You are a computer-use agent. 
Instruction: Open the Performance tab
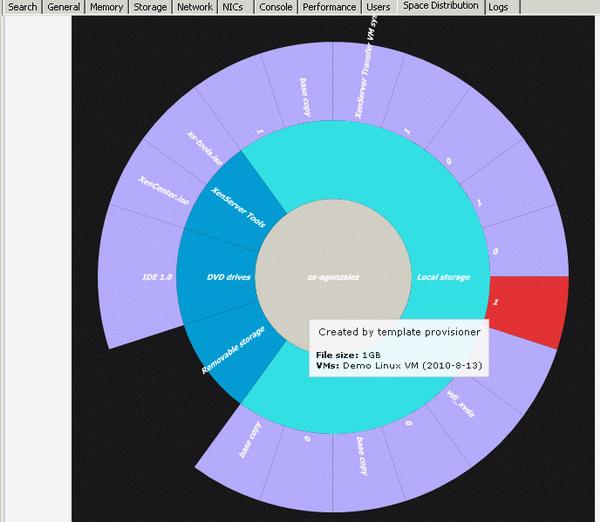click(329, 7)
